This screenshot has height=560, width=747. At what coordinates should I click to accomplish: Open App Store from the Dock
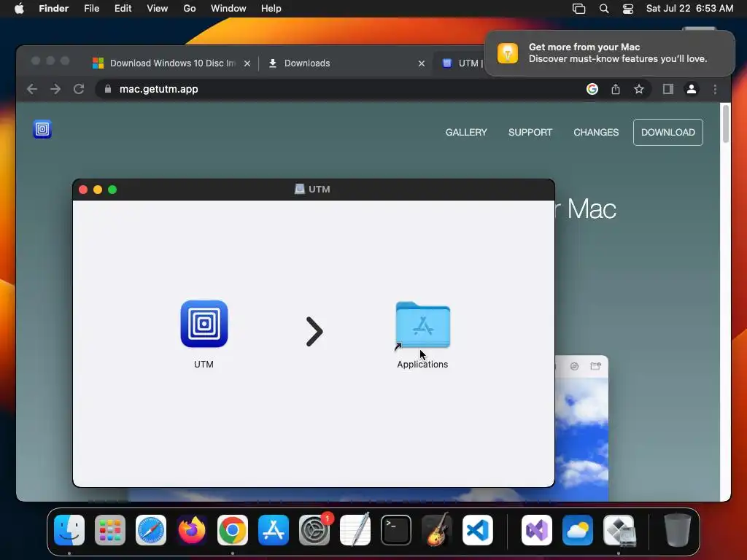274,530
